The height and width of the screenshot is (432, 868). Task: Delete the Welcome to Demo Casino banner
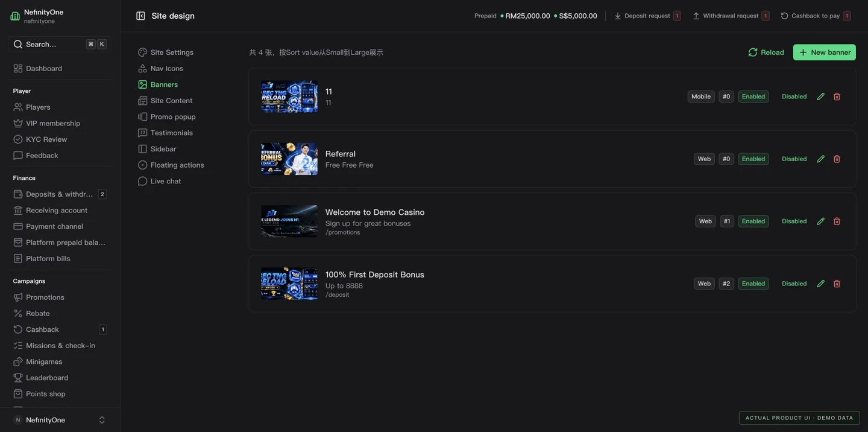837,221
